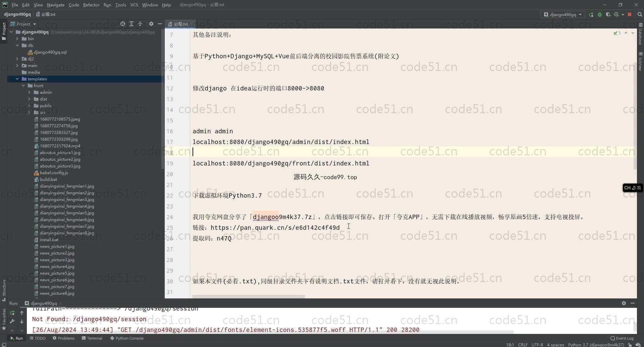The height and width of the screenshot is (347, 644).
Task: Open the Favorites side tab
Action: pyautogui.click(x=4, y=319)
